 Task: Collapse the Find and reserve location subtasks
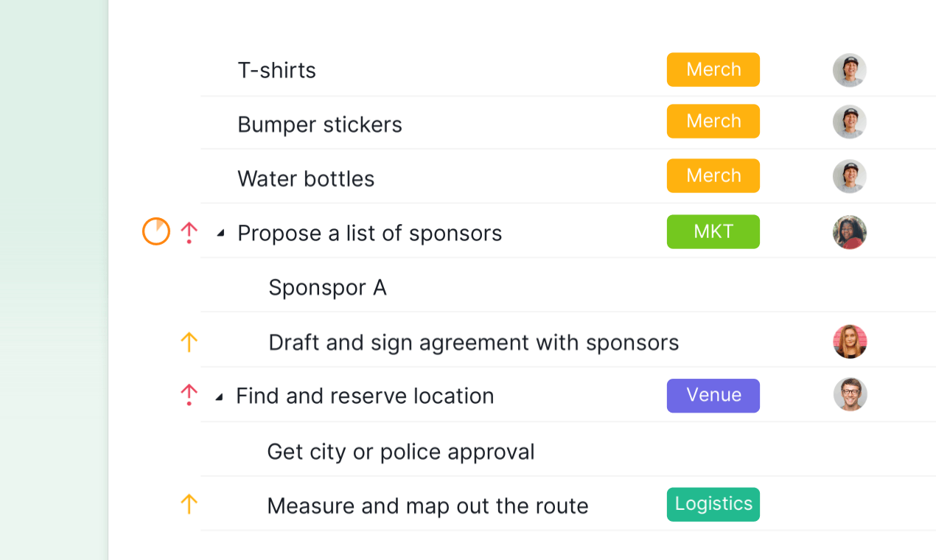219,396
